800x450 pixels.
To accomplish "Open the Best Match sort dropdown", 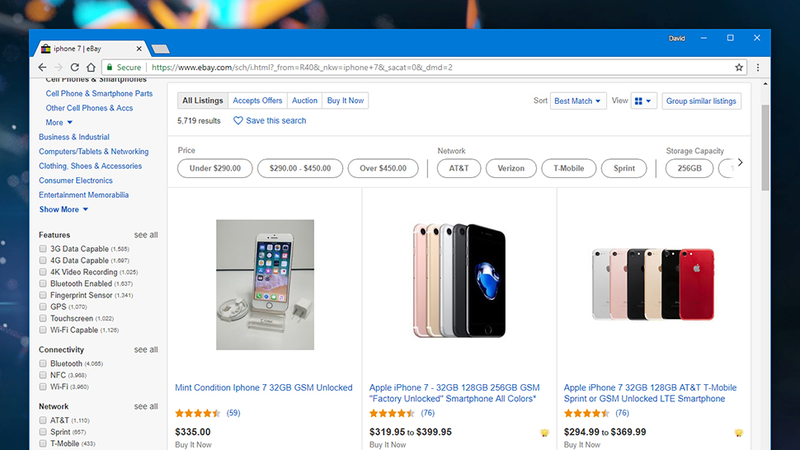I will pyautogui.click(x=578, y=101).
